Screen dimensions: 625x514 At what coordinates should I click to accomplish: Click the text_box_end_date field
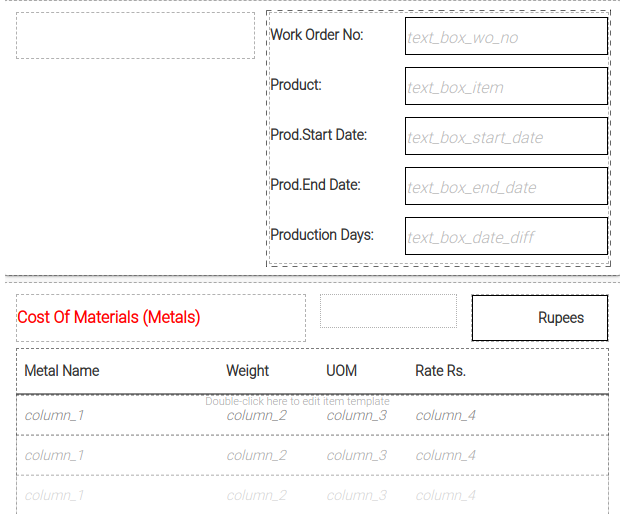click(x=506, y=187)
